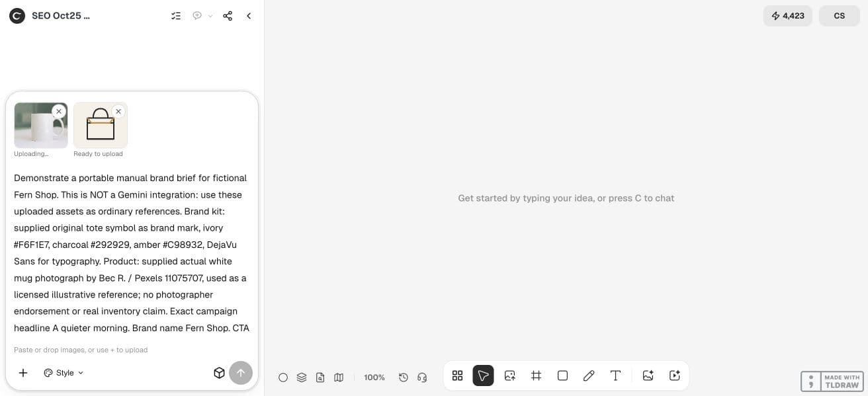868x396 pixels.
Task: Open the layers panel icon
Action: click(302, 377)
